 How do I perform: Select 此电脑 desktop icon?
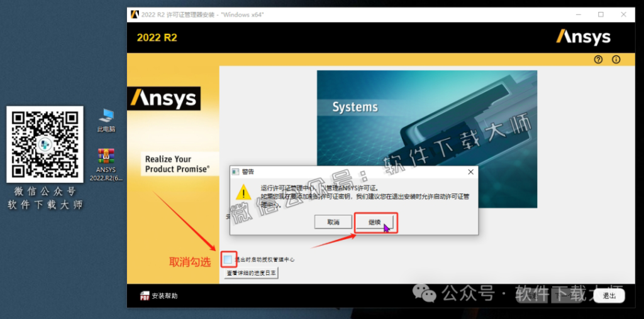pyautogui.click(x=106, y=120)
